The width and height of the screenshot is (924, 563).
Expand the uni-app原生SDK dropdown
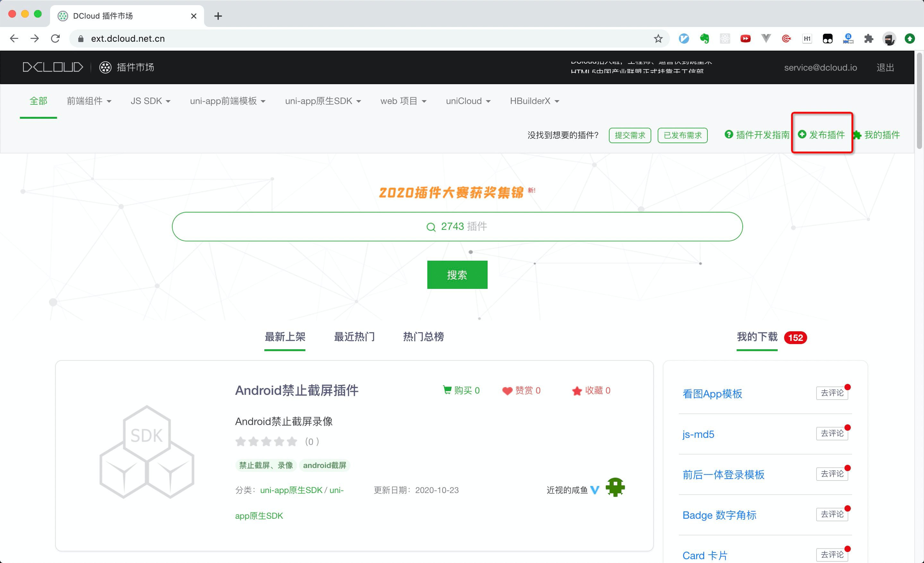point(323,101)
